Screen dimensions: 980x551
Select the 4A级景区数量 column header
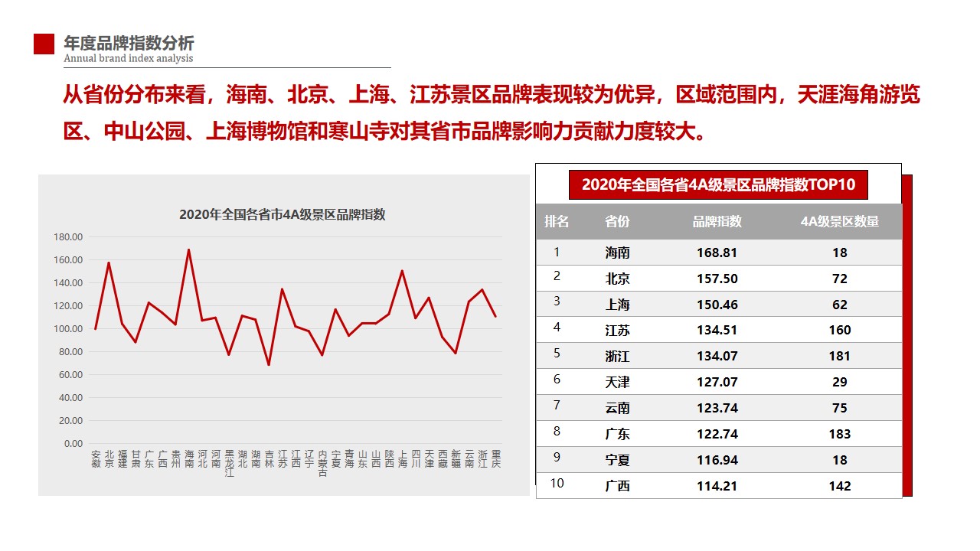coord(840,222)
